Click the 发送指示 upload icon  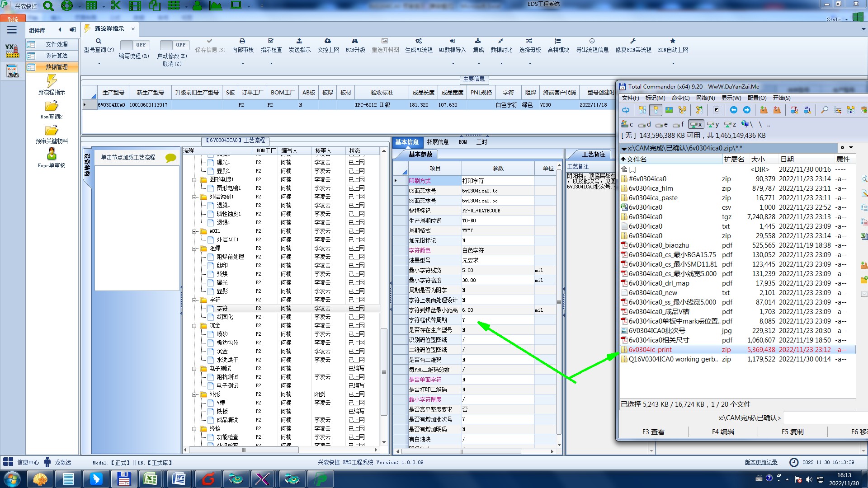click(x=299, y=41)
